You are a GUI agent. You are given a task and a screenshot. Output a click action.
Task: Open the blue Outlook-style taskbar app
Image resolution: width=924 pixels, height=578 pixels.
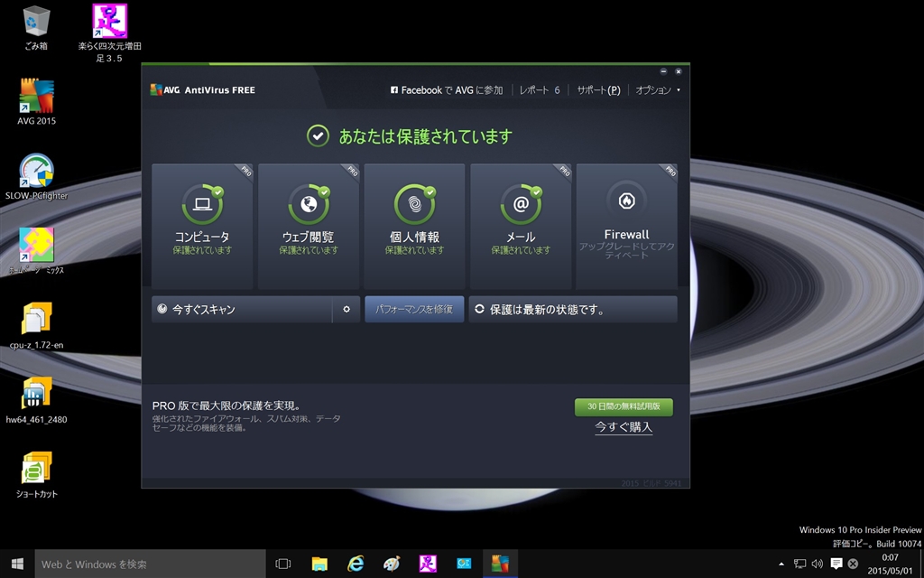(x=464, y=564)
